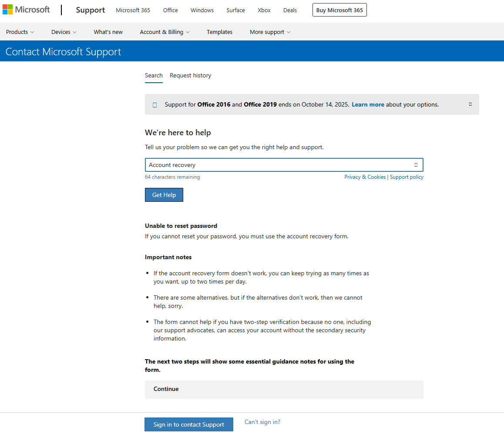Open Deals in top navigation
Screen dimensions: 504x434
[x=290, y=10]
